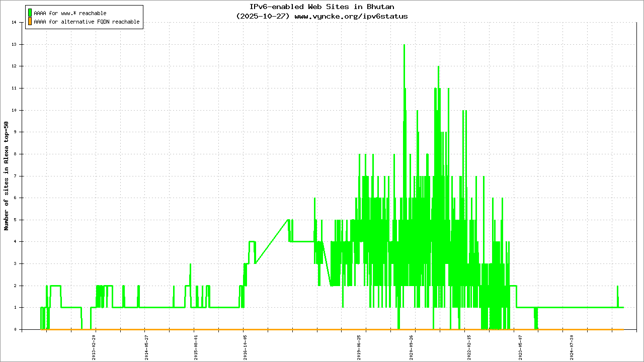644x362 pixels.
Task: Click the y-axis tick label 0
Action: [x=16, y=329]
